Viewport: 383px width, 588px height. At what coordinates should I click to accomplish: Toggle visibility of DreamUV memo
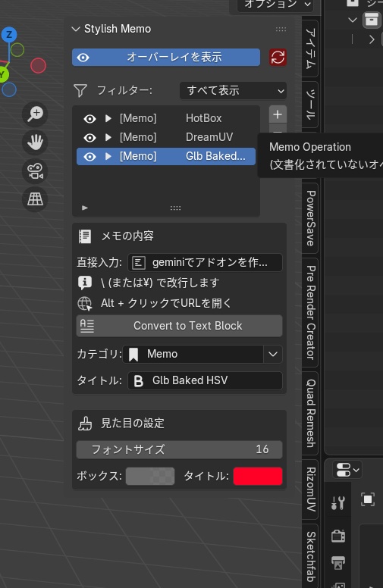click(x=89, y=138)
